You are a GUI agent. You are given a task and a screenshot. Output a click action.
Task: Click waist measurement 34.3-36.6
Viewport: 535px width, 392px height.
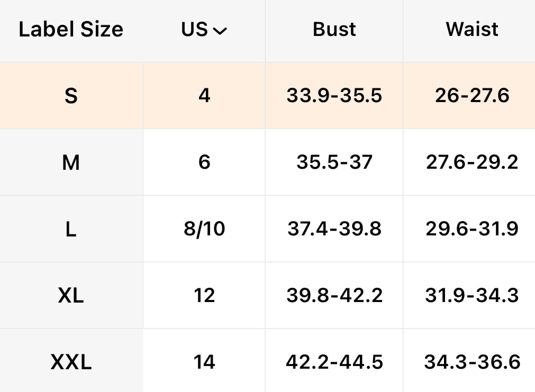click(472, 362)
